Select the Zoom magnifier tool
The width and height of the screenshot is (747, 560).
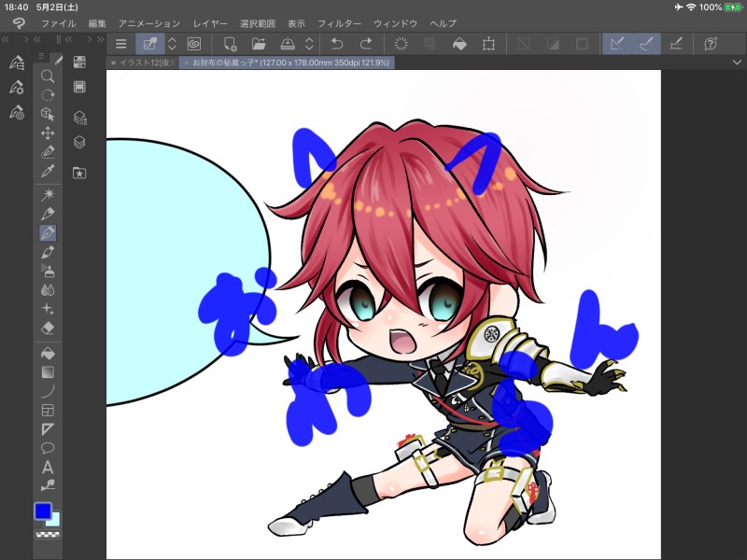[x=48, y=77]
